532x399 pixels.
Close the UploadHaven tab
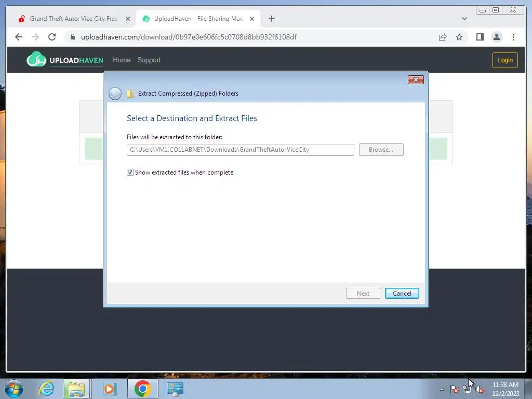click(252, 19)
